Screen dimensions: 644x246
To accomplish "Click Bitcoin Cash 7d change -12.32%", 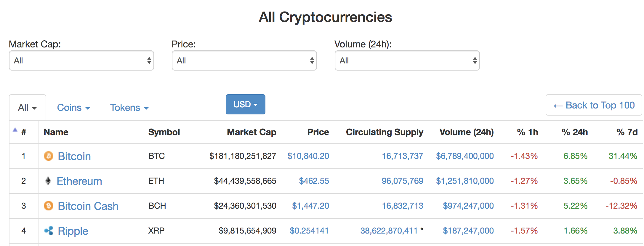I will 621,206.
